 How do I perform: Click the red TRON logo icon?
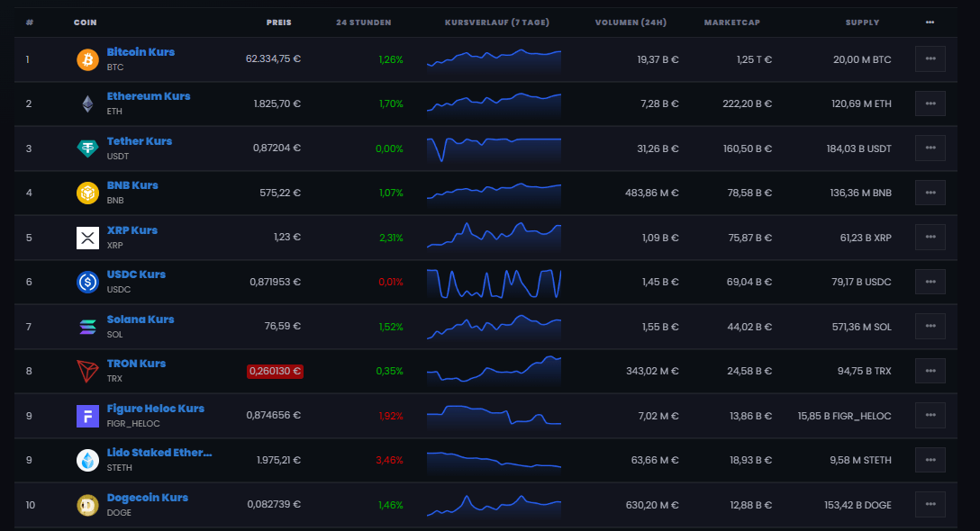(87, 371)
